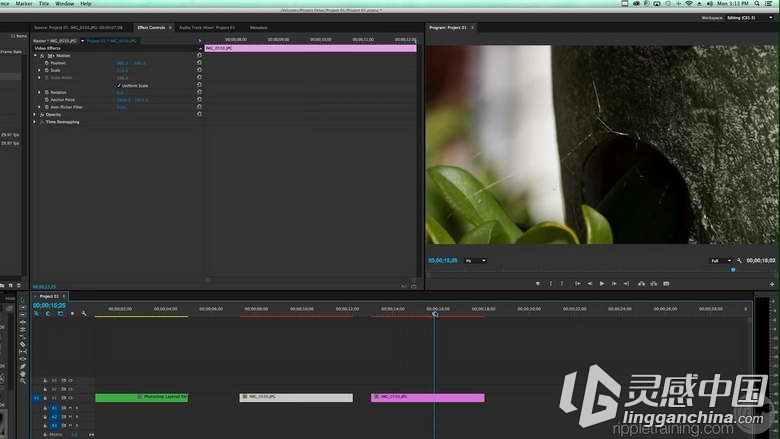780x439 pixels.
Task: Open the Fit zoom level dropdown
Action: tap(476, 261)
